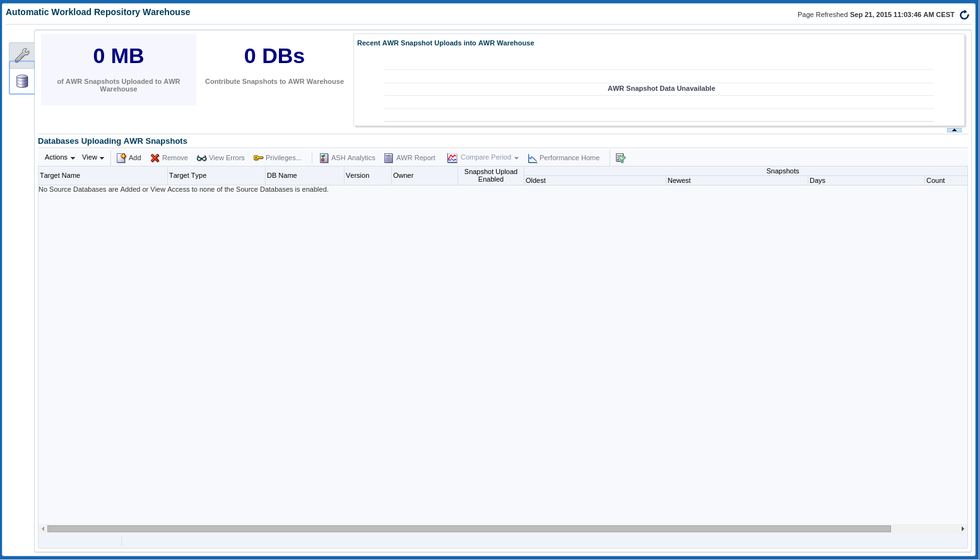Viewport: 980px width, 560px height.
Task: Click the Add button label
Action: [135, 158]
